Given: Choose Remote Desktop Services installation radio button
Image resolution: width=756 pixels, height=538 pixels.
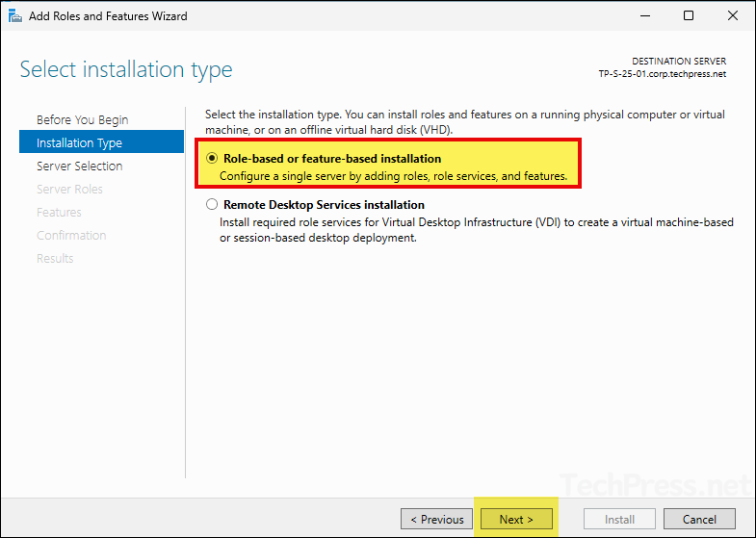Looking at the screenshot, I should pyautogui.click(x=212, y=205).
